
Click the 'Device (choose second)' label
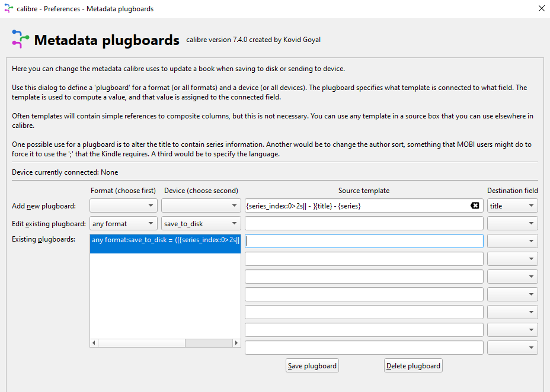tap(201, 191)
